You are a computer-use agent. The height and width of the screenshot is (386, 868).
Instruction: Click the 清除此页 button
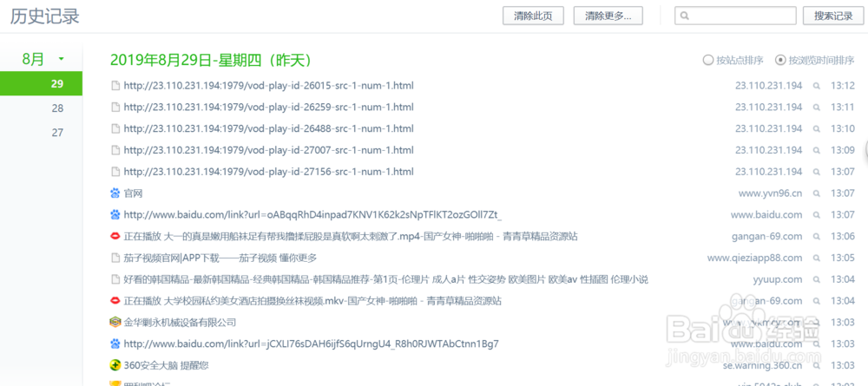click(x=533, y=16)
